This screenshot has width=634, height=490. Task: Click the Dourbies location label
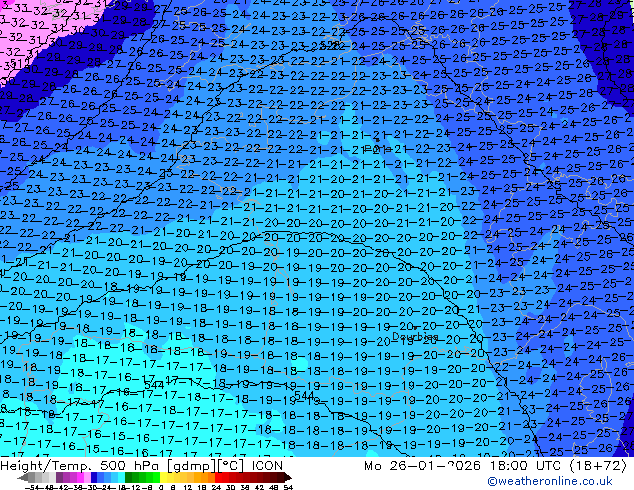click(x=415, y=336)
